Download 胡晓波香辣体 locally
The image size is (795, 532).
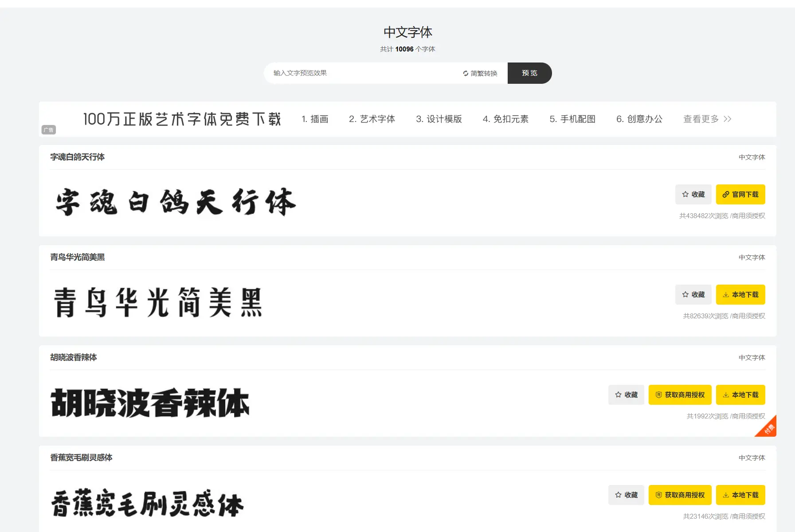[740, 395]
